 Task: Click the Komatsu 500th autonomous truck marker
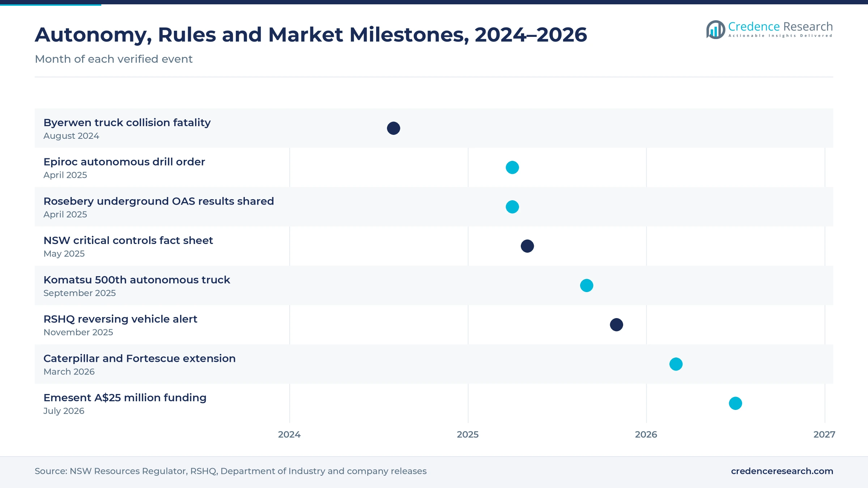click(x=587, y=286)
